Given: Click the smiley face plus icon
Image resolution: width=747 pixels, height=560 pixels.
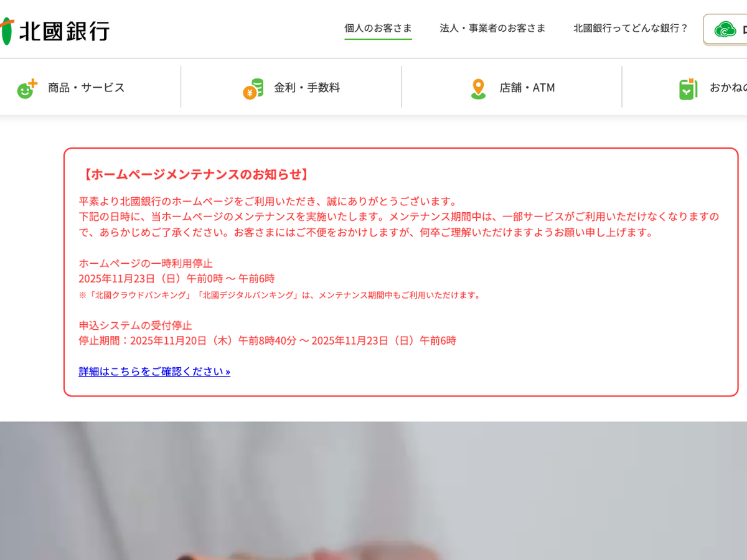Looking at the screenshot, I should click(27, 88).
